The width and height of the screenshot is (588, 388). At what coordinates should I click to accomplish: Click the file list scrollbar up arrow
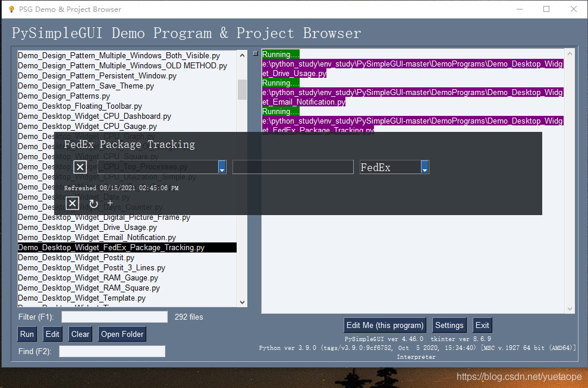[242, 55]
